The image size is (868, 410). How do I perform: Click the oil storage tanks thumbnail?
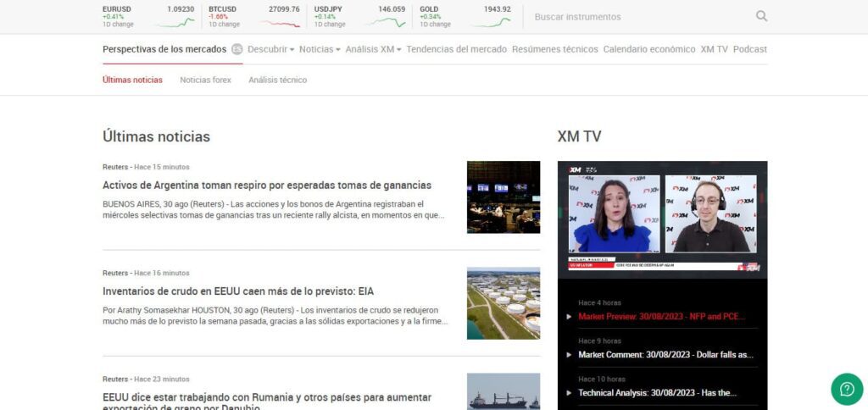point(503,303)
